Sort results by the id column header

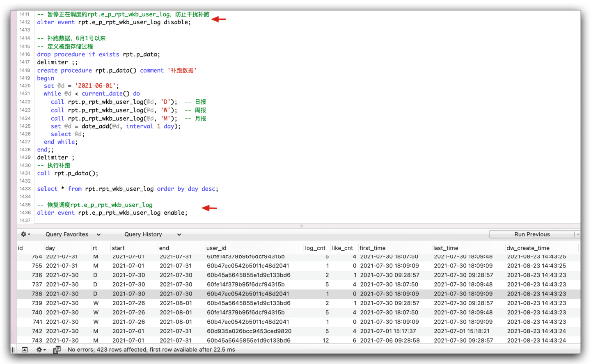point(30,248)
